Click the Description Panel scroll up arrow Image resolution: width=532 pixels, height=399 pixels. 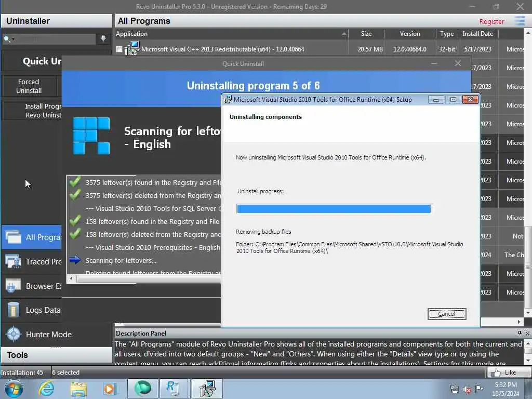pos(528,343)
